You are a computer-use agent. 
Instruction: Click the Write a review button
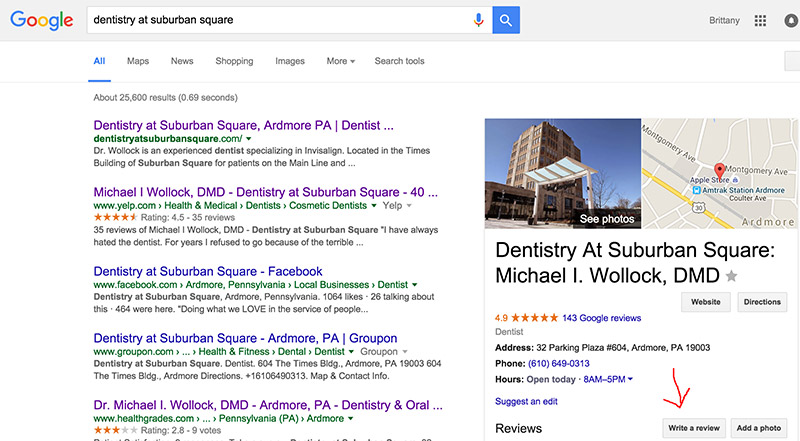pyautogui.click(x=694, y=428)
